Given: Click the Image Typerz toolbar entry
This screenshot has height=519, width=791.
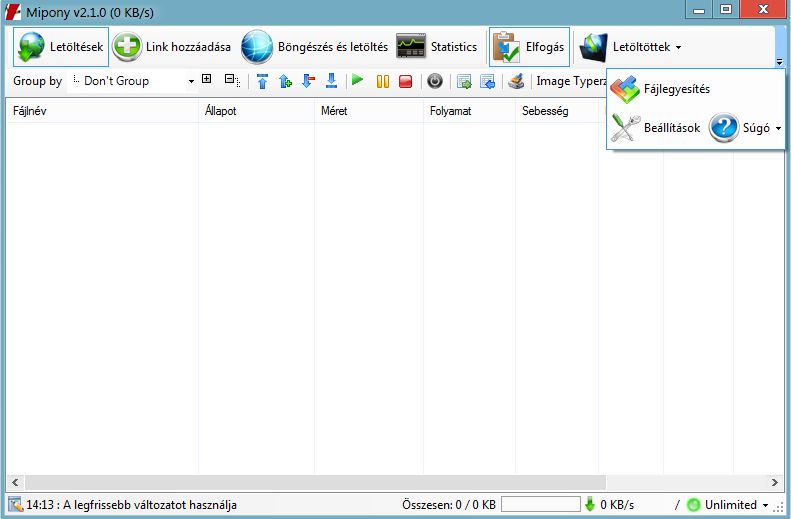Looking at the screenshot, I should point(571,81).
